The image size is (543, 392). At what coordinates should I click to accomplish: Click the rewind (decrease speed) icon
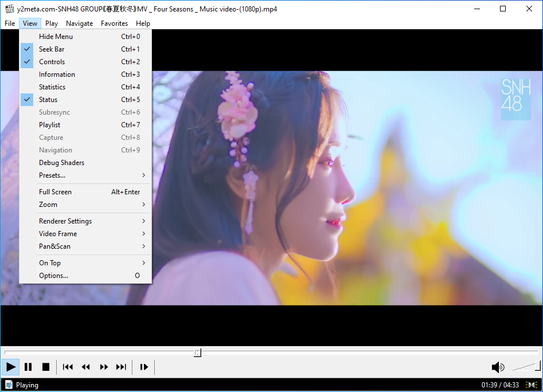(x=85, y=367)
